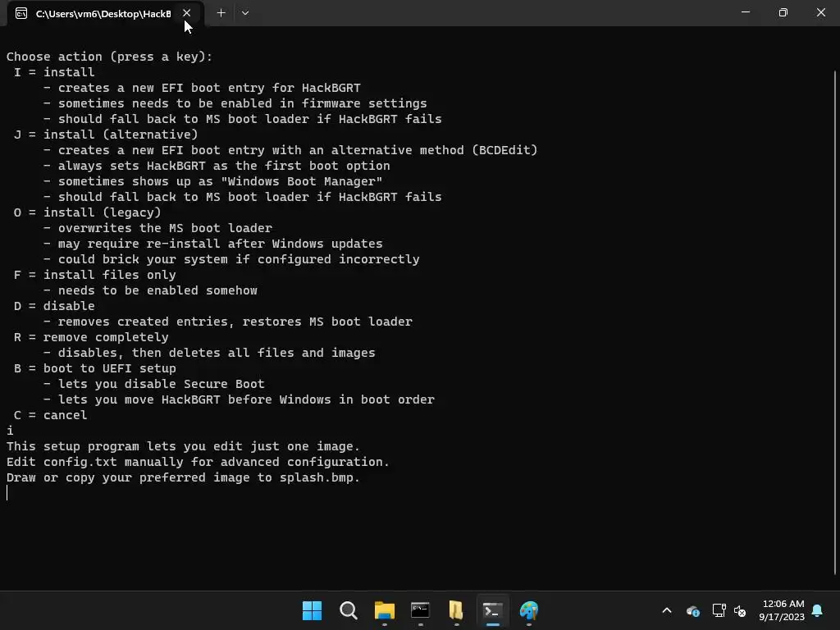Select the C:\Users\vm6\Desktop\HackB terminal tab
This screenshot has width=840, height=630.
[105, 13]
